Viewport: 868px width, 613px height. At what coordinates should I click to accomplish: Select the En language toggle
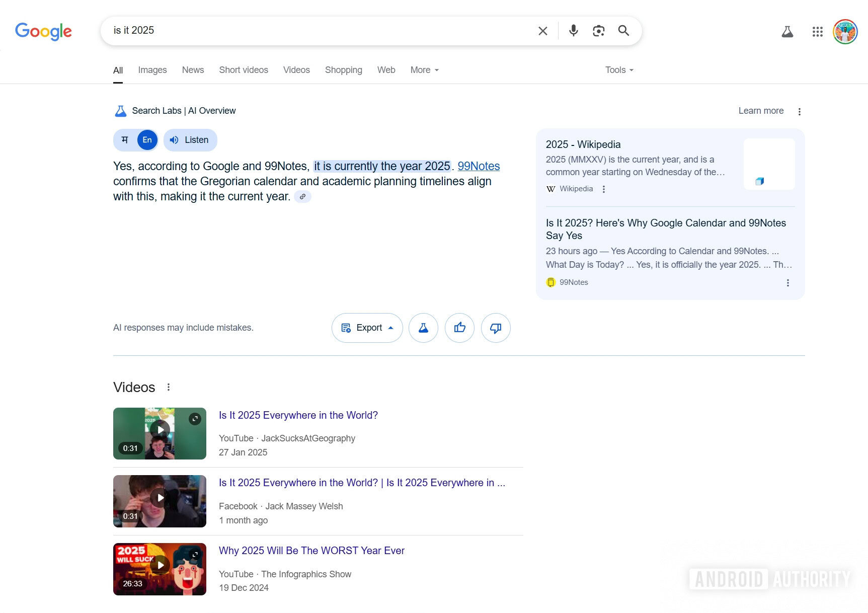pos(147,140)
